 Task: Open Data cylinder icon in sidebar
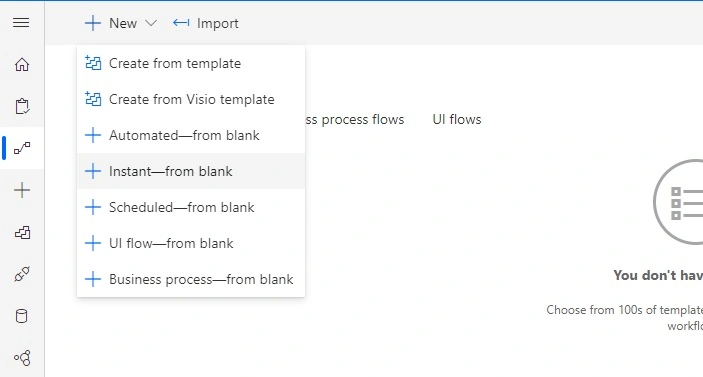coord(21,316)
